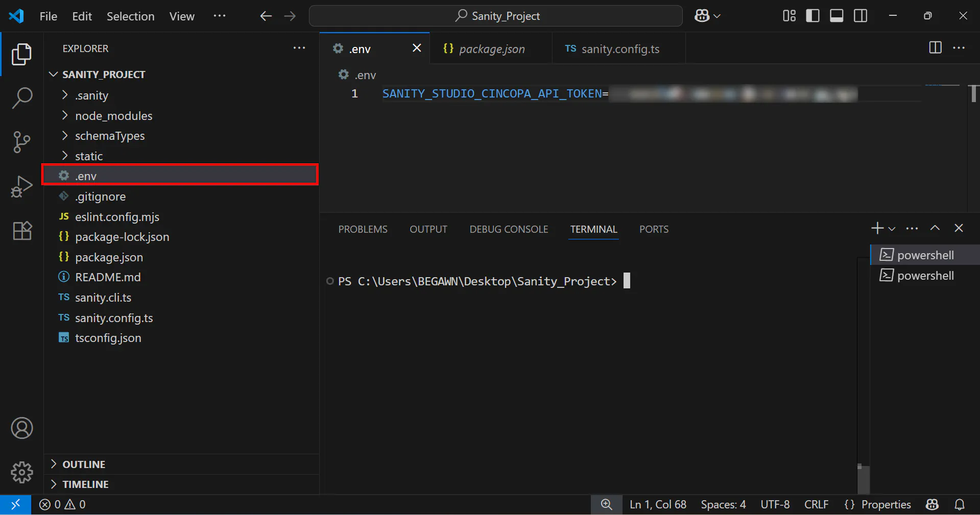980x515 pixels.
Task: Expand the node_modules folder
Action: tap(181, 115)
